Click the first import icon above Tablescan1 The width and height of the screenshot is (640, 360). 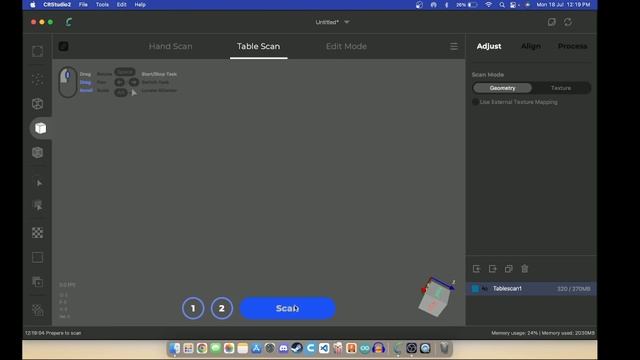476,269
